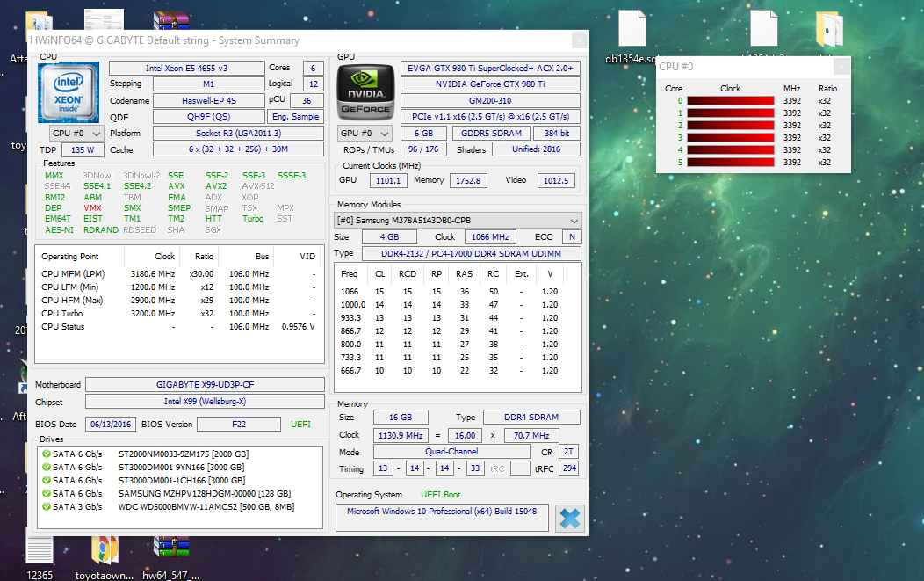Expand the Samsung M378A5143DB0-CPB memory module list
This screenshot has width=924, height=581.
(458, 220)
